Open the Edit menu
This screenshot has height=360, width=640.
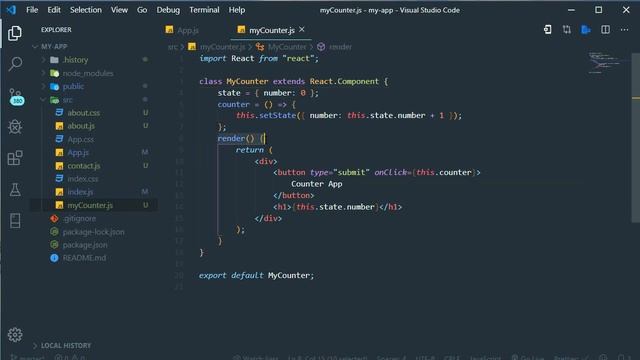coord(54,10)
